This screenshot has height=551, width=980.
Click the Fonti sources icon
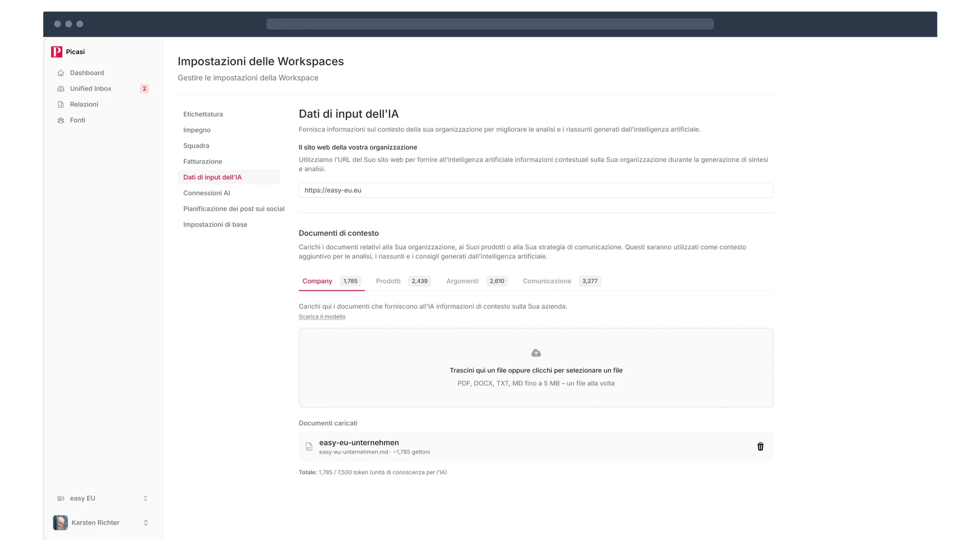61,120
